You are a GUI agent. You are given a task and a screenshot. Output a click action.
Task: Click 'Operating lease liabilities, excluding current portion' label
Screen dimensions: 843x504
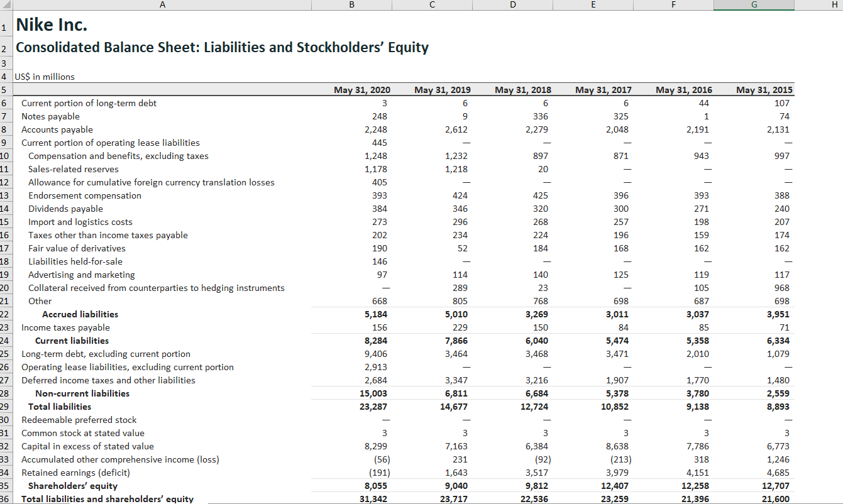tap(128, 367)
